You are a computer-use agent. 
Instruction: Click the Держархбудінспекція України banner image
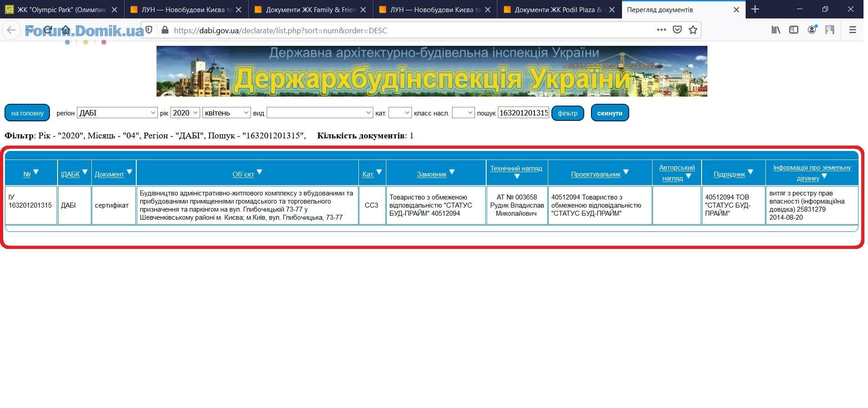tap(432, 71)
